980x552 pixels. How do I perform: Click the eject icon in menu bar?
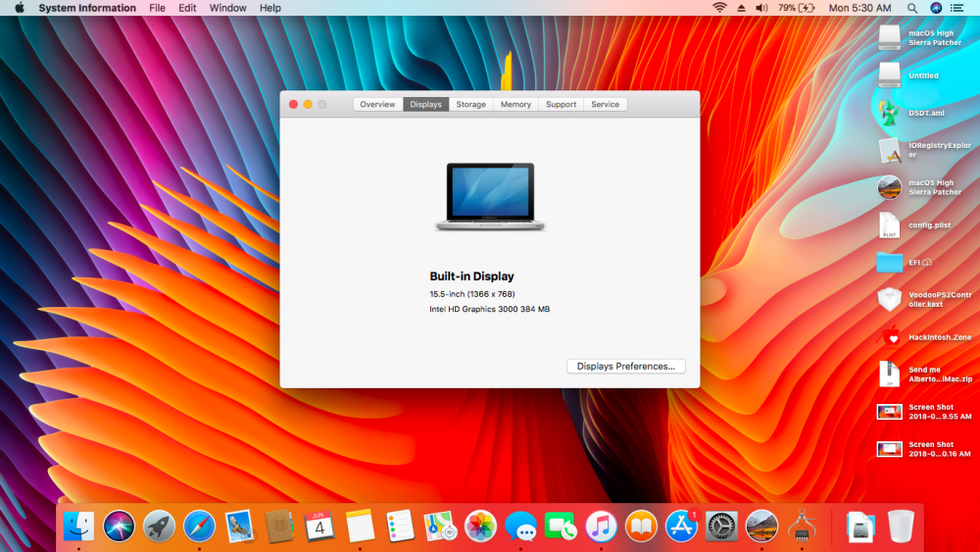[x=741, y=8]
